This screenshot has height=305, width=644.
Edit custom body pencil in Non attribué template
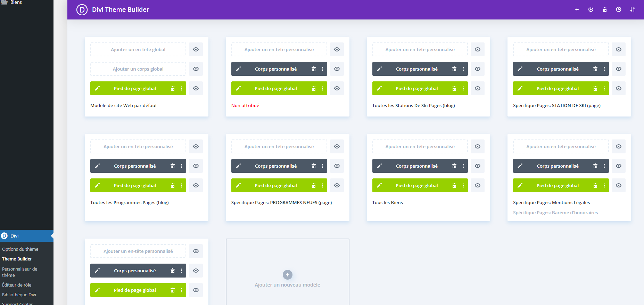[238, 69]
